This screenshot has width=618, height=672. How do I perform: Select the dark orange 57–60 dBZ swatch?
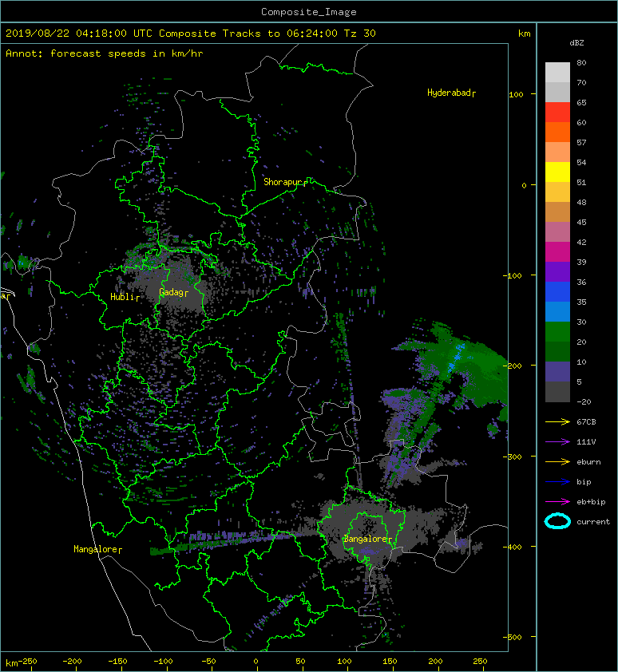(557, 132)
